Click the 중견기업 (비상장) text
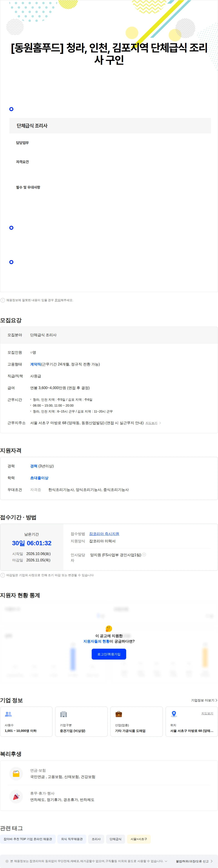The width and height of the screenshot is (218, 868). click(x=72, y=731)
